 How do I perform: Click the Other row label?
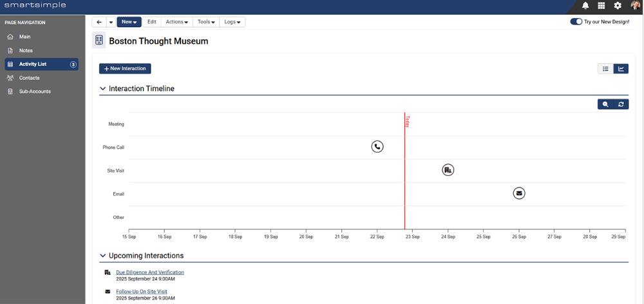[x=118, y=217]
